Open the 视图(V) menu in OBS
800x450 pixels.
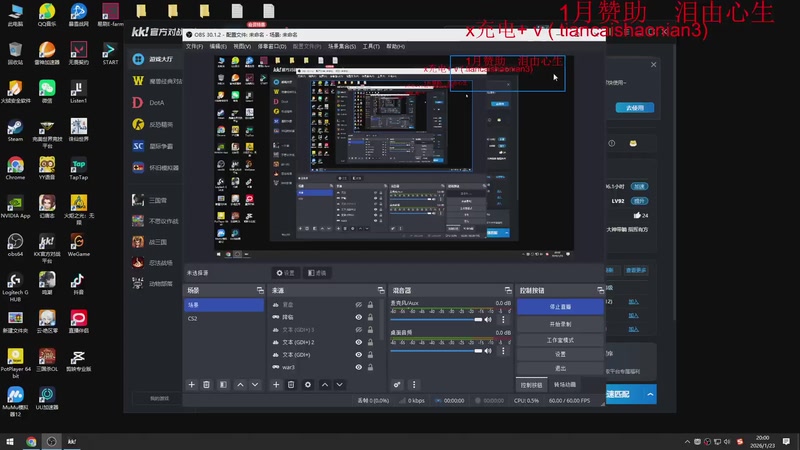pyautogui.click(x=242, y=46)
